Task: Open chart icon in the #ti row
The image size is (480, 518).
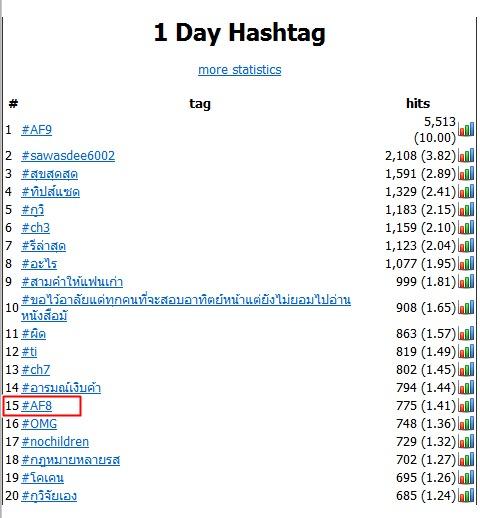Action: [466, 351]
